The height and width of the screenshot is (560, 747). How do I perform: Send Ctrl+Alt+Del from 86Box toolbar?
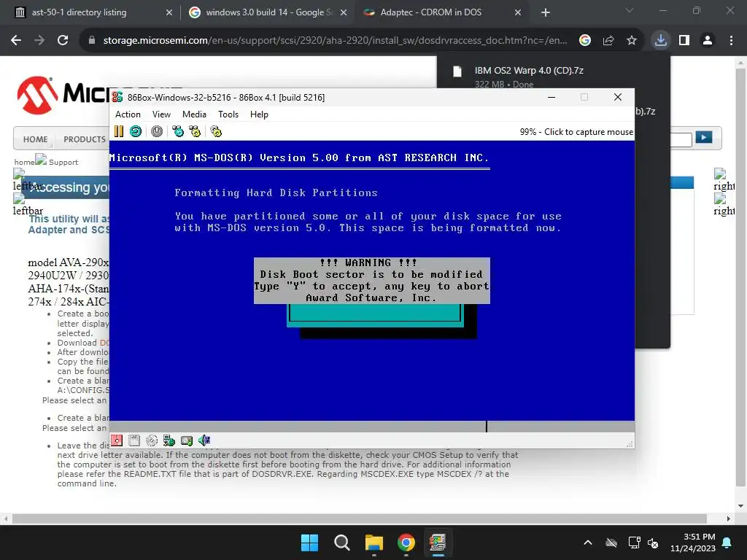[178, 131]
